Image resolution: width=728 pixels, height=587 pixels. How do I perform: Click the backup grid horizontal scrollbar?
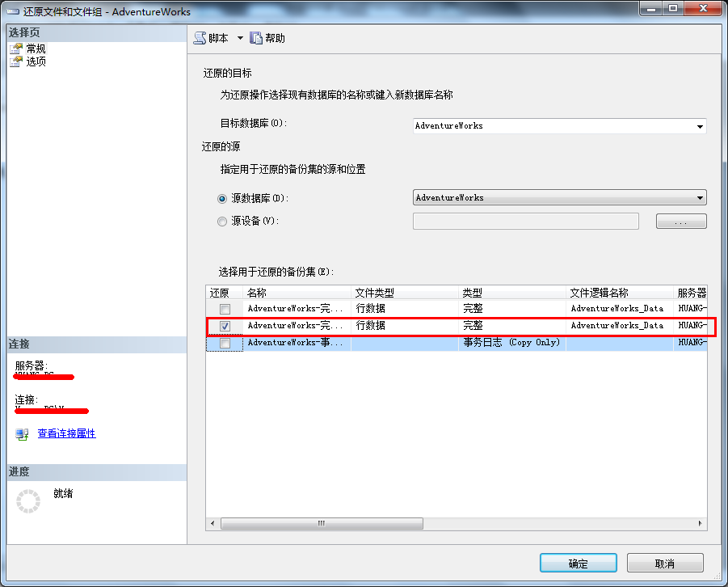321,523
